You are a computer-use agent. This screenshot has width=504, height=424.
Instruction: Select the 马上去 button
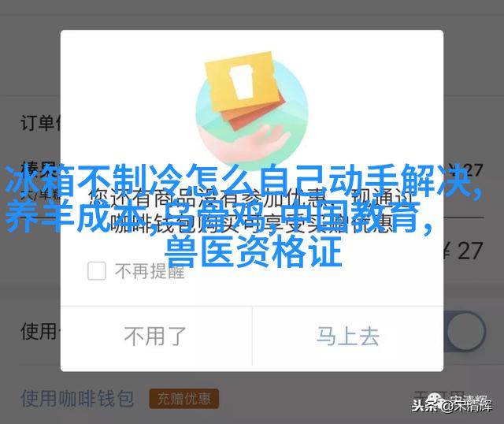348,337
